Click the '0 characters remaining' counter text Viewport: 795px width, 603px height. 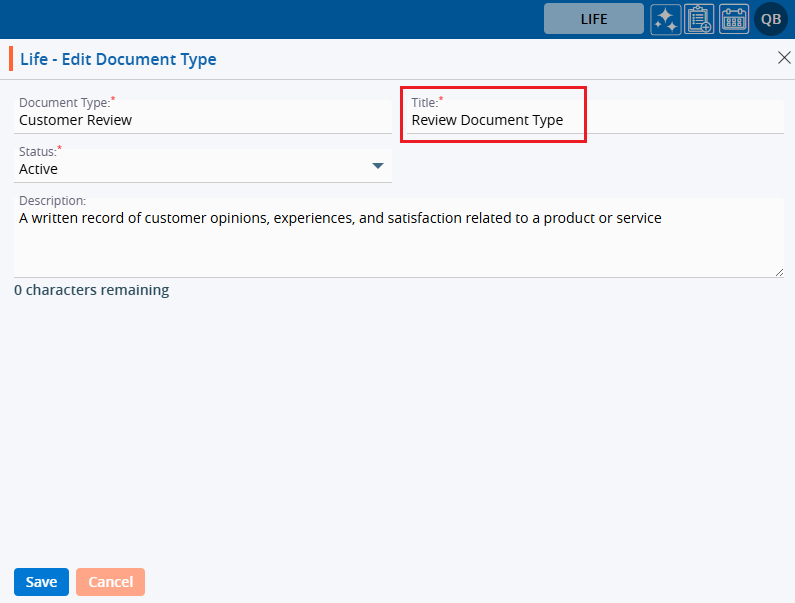[x=92, y=290]
